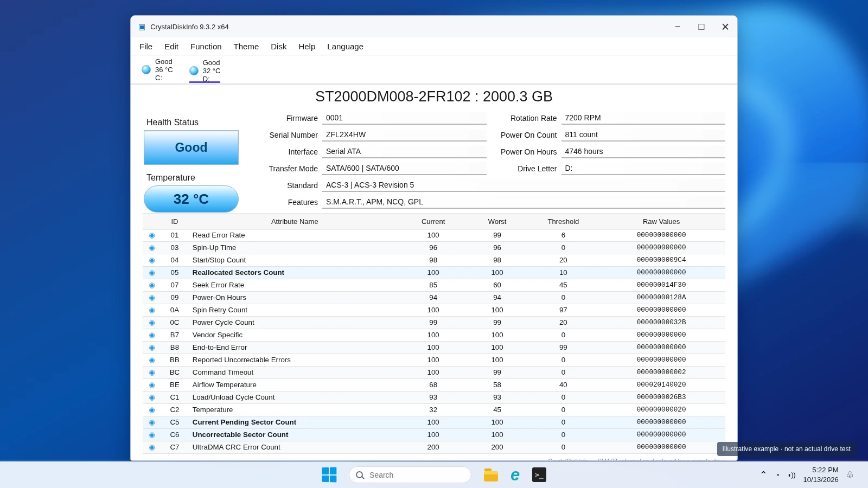This screenshot has width=868, height=488.
Task: Open the Function menu
Action: 206,47
